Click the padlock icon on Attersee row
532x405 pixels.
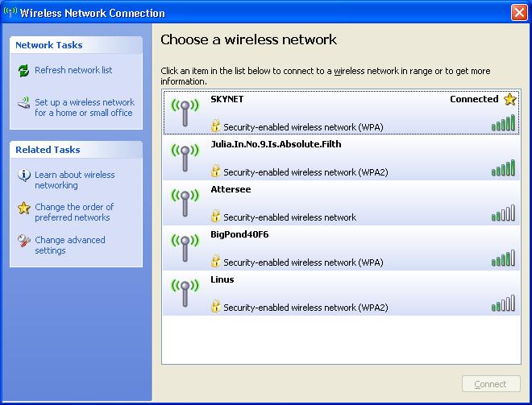(x=215, y=216)
